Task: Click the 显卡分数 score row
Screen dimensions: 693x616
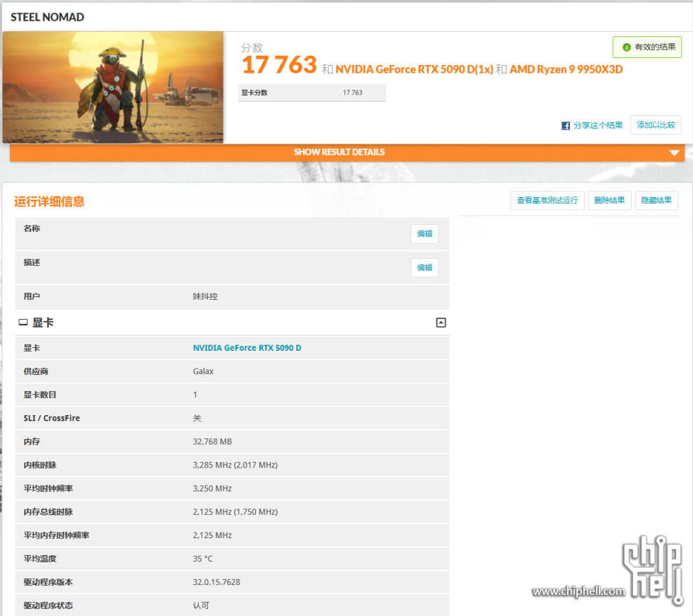Action: (x=312, y=93)
